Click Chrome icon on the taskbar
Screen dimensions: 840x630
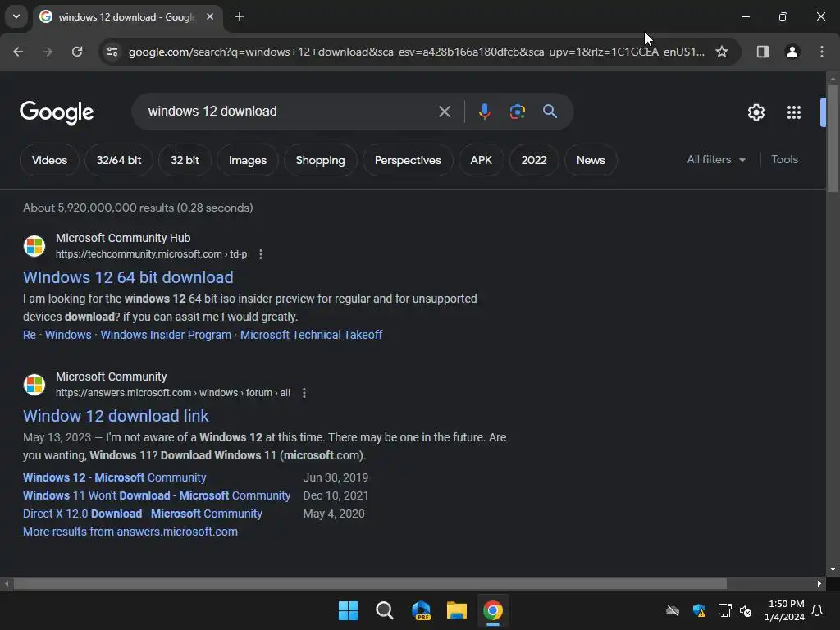493,610
